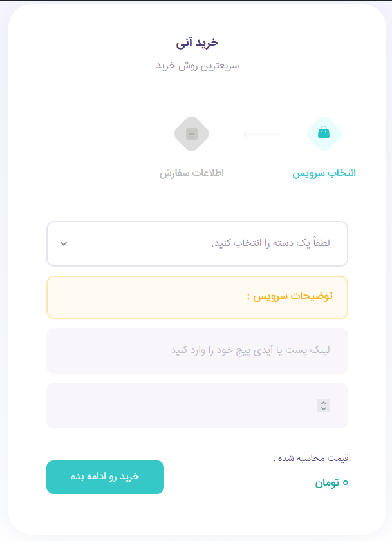This screenshot has width=392, height=541.
Task: Click inside the empty quantity number field
Action: pos(180,406)
